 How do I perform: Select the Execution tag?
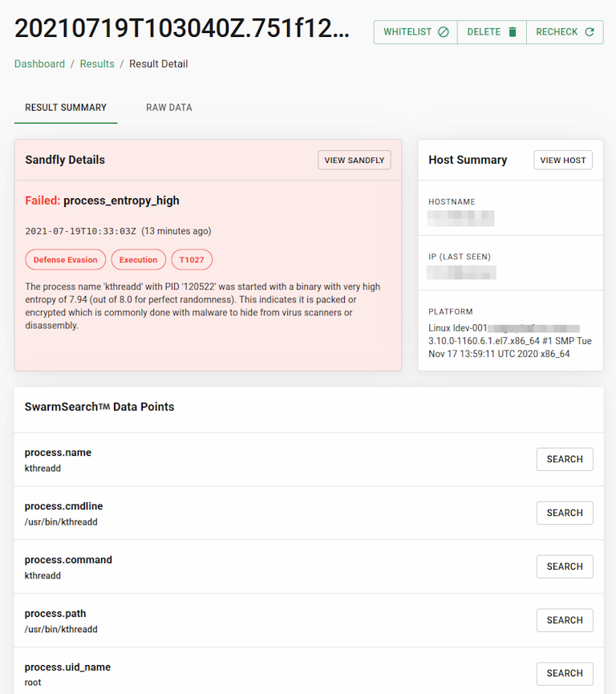click(x=138, y=259)
